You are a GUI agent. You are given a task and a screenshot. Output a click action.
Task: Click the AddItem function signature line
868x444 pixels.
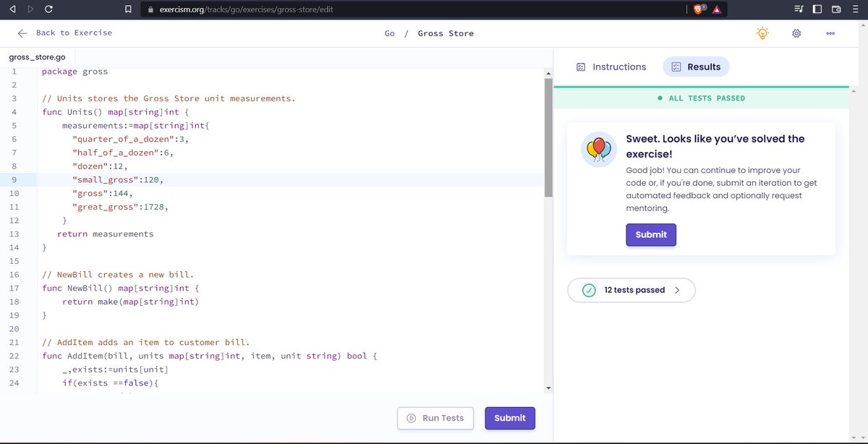click(x=210, y=356)
